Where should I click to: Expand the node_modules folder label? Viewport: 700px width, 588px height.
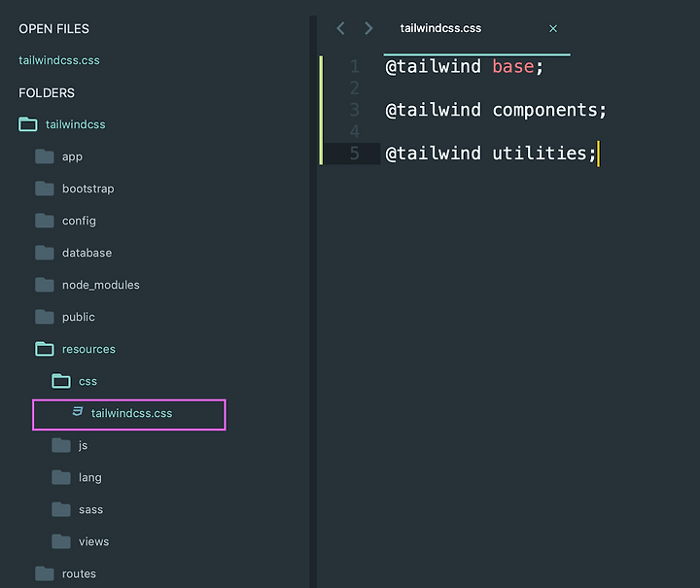(x=101, y=285)
